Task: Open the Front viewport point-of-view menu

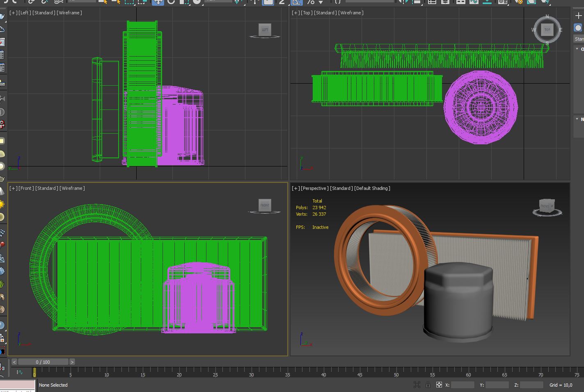Action: tap(26, 188)
